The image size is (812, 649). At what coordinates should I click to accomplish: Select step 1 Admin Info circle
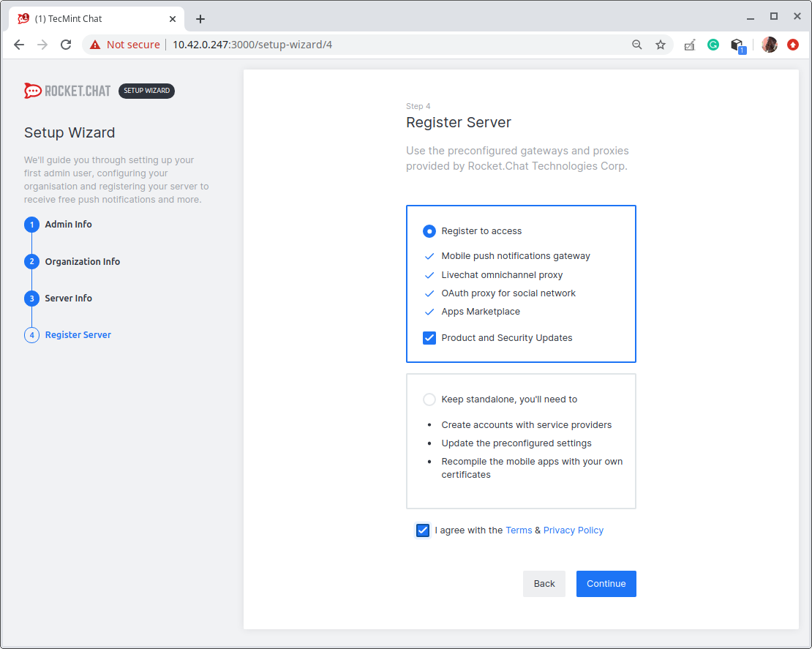31,225
